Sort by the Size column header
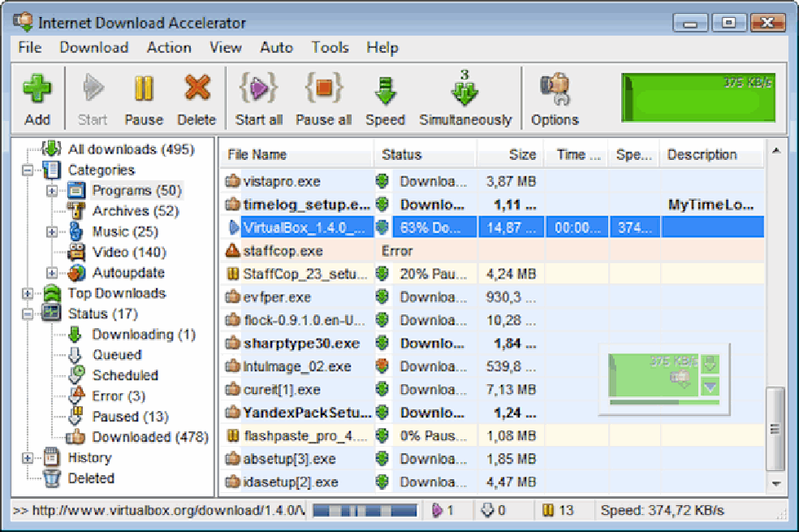 coord(511,155)
